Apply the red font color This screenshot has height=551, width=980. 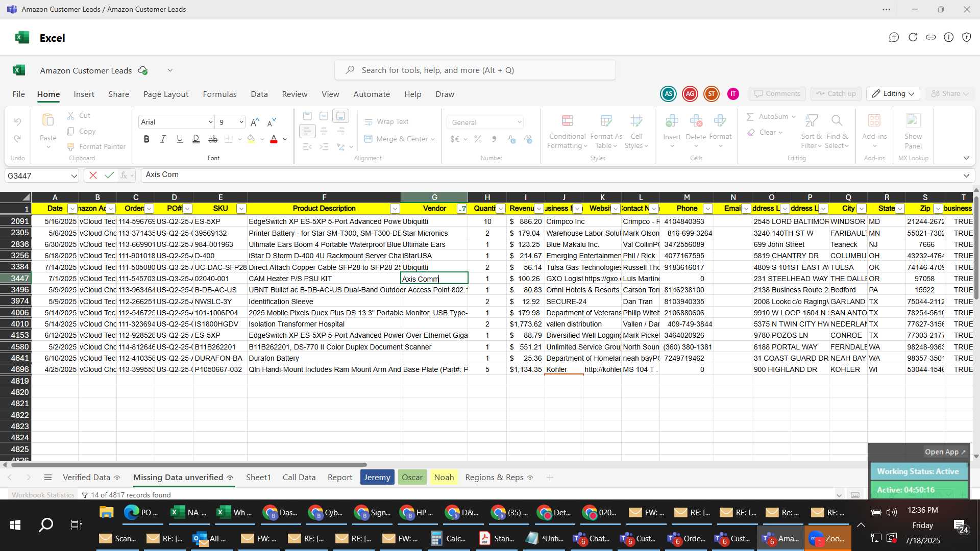point(274,139)
